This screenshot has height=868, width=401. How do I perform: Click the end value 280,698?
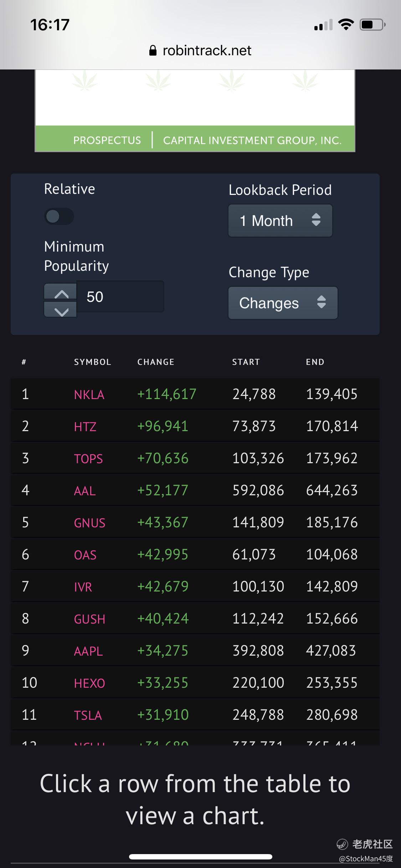tap(332, 715)
